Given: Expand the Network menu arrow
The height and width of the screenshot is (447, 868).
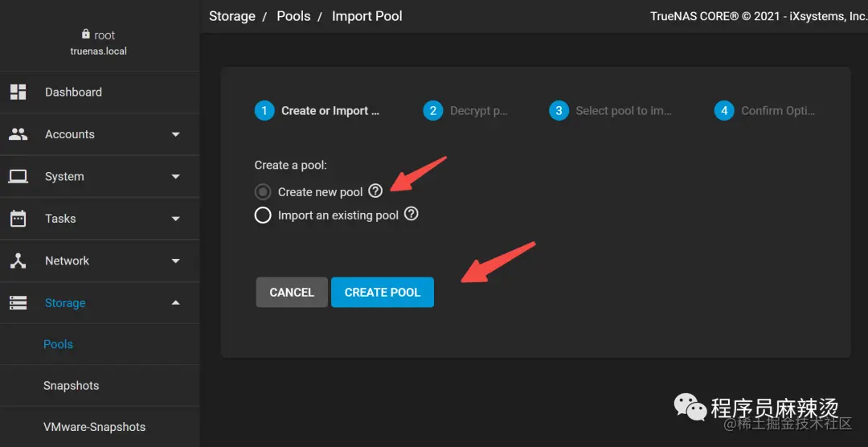Looking at the screenshot, I should tap(175, 260).
